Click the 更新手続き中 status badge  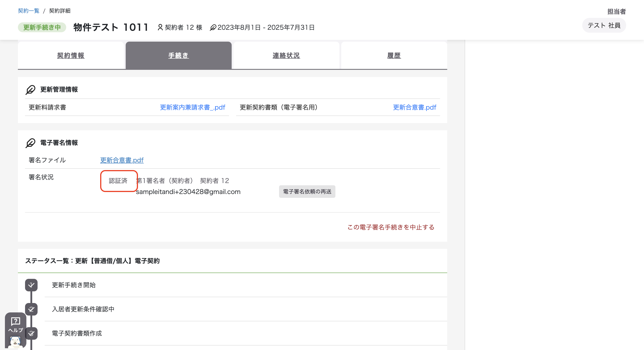click(42, 27)
